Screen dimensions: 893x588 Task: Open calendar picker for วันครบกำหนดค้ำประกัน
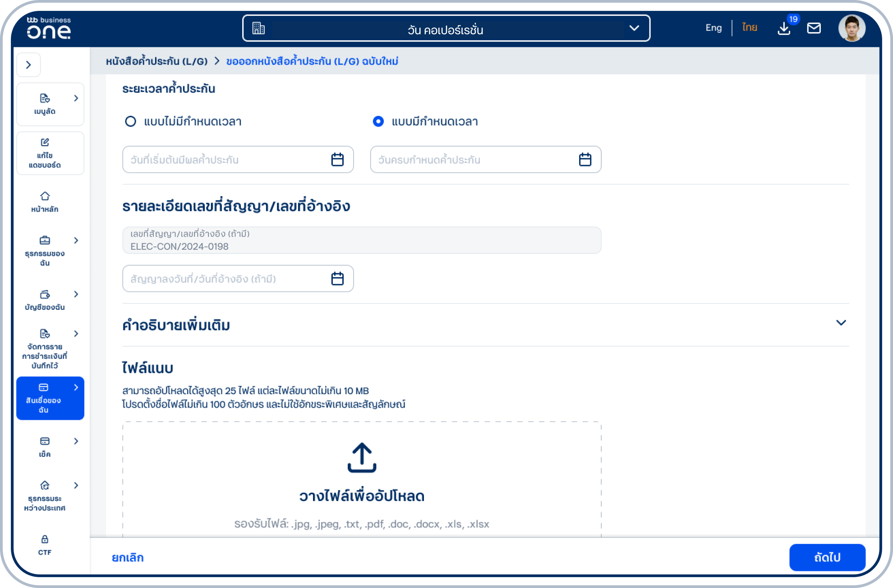pos(585,159)
